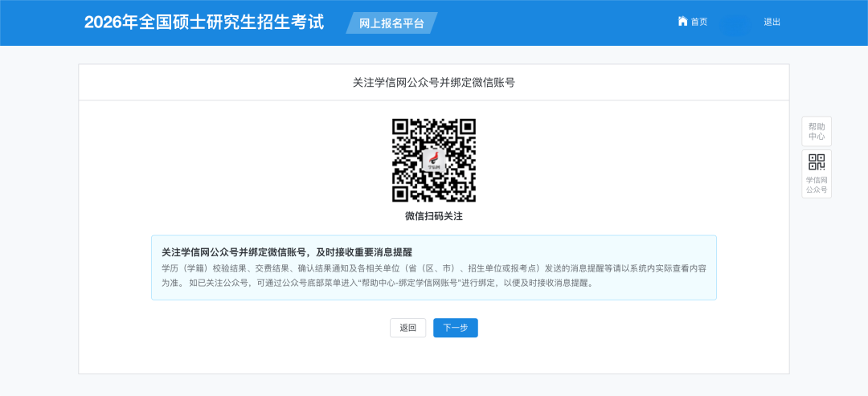
Task: Open the 帮助中心 side panel button
Action: (816, 132)
